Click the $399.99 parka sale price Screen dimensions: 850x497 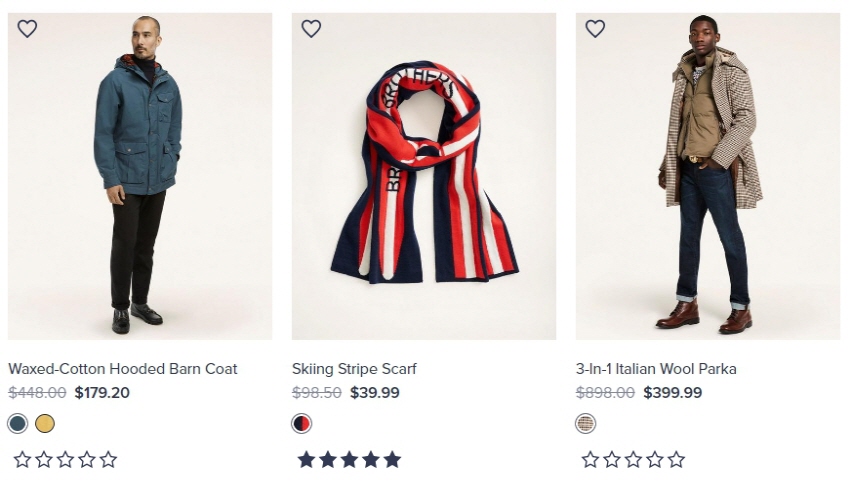pyautogui.click(x=672, y=393)
